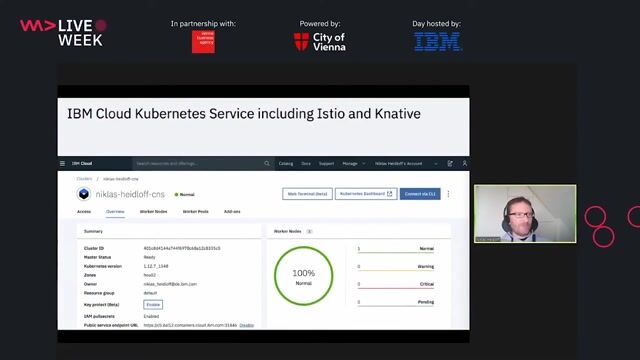Viewport: 640px width, 360px height.
Task: Click the Owner email value
Action: click(x=170, y=284)
